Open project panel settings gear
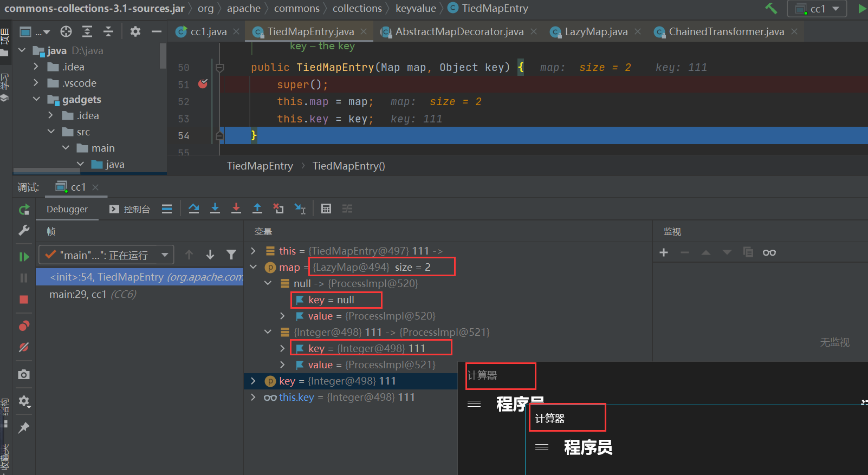The width and height of the screenshot is (868, 475). pyautogui.click(x=135, y=31)
